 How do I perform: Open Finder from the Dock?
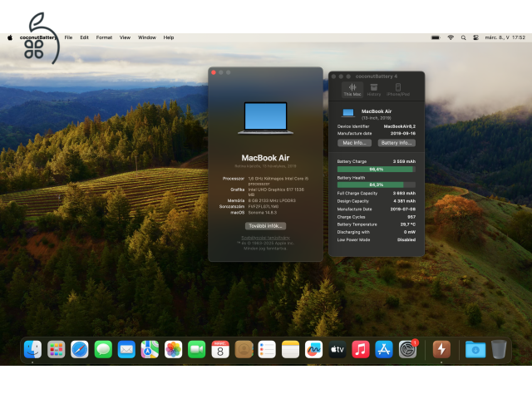(33, 350)
